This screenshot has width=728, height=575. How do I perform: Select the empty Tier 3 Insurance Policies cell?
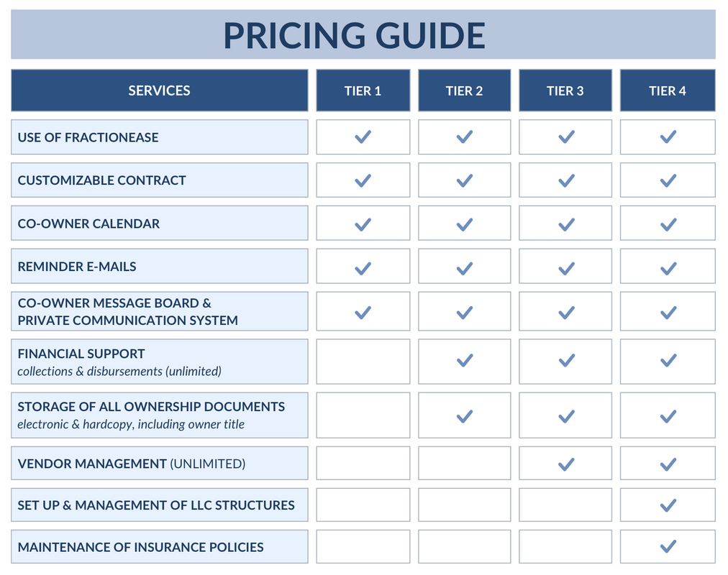coord(565,546)
